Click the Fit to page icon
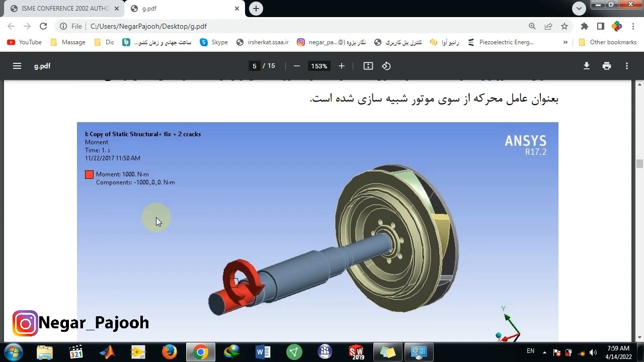This screenshot has width=644, height=362. (368, 66)
